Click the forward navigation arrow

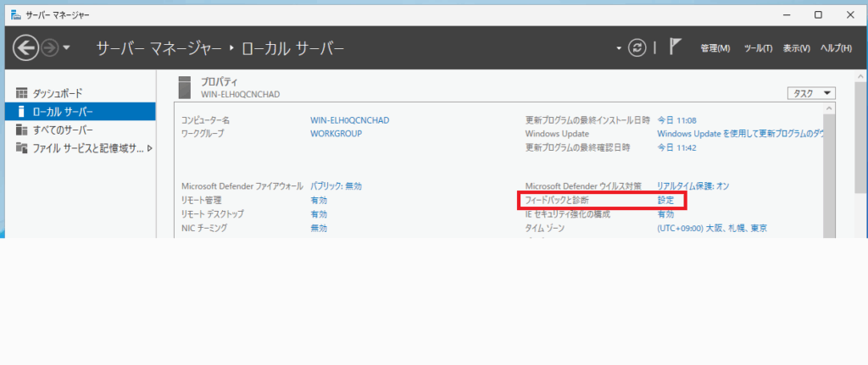click(x=50, y=49)
